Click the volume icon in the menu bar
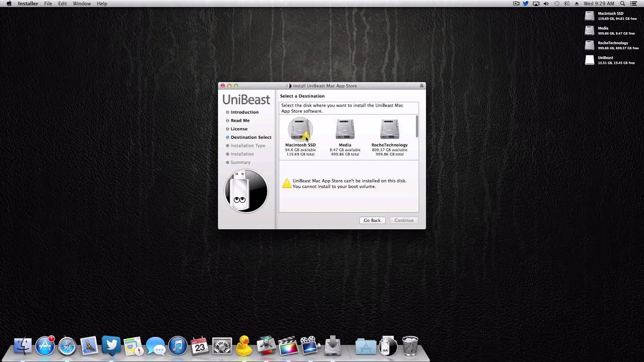The height and width of the screenshot is (362, 644). pyautogui.click(x=546, y=4)
